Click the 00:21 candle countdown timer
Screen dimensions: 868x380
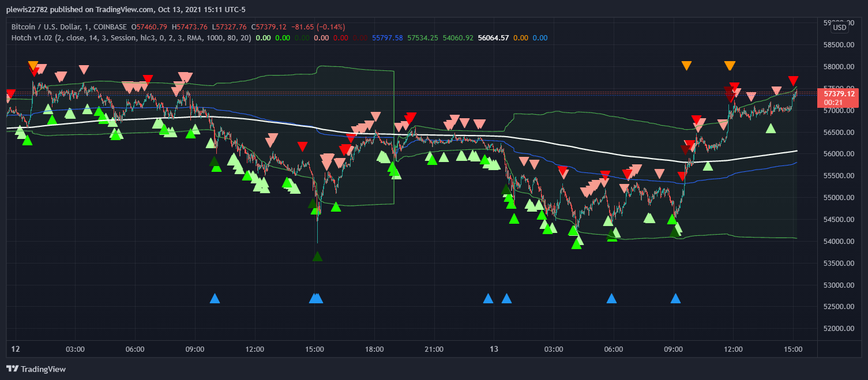pos(834,103)
